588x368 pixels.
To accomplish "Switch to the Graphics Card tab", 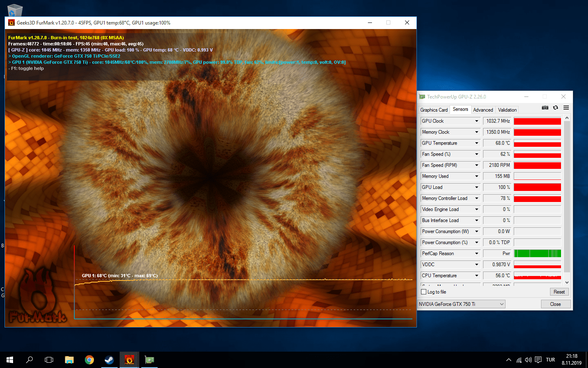I will pyautogui.click(x=434, y=110).
